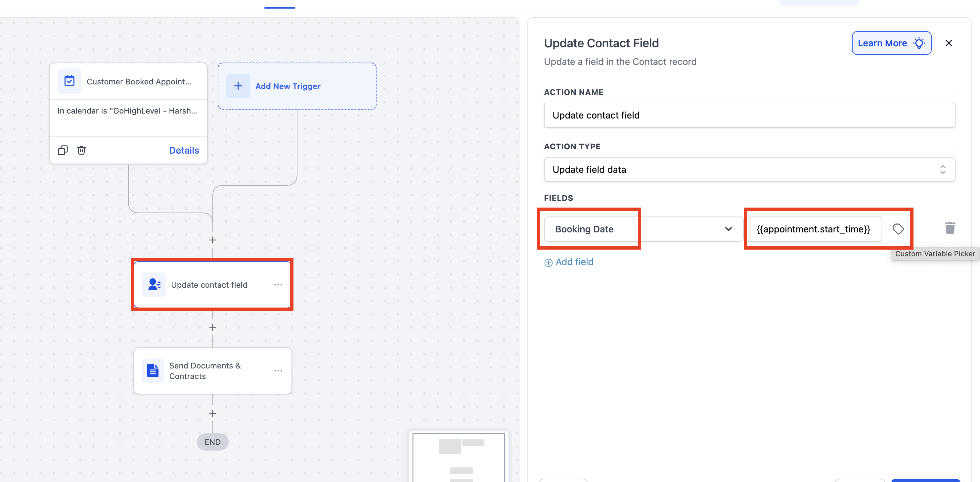Open the custom variable picker tag icon
Viewport: 980px width, 482px height.
[898, 229]
